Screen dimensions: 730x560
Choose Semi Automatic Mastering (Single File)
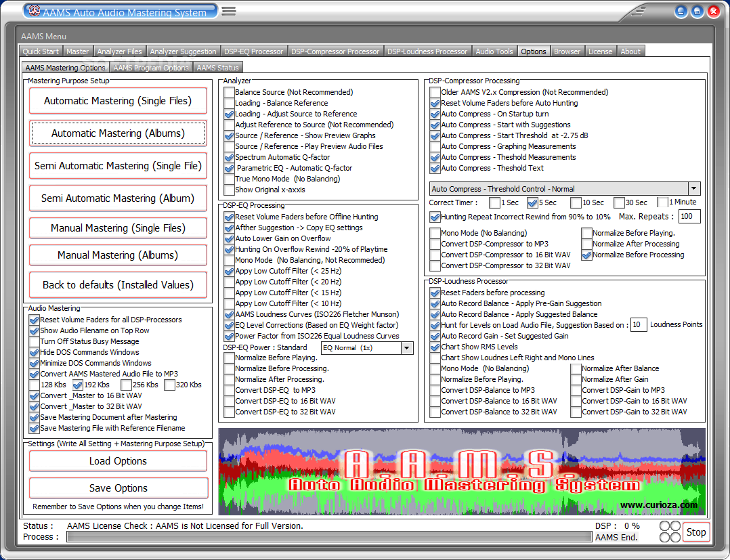118,166
